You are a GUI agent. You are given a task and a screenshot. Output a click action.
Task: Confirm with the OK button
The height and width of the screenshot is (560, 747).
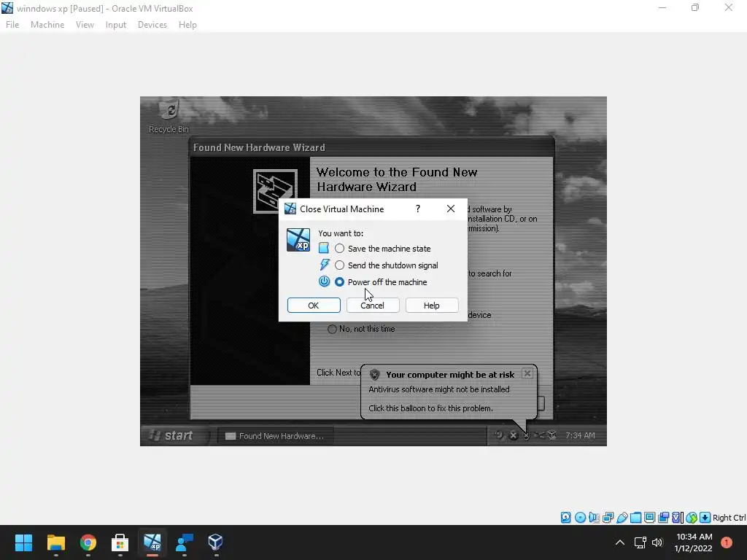point(314,306)
